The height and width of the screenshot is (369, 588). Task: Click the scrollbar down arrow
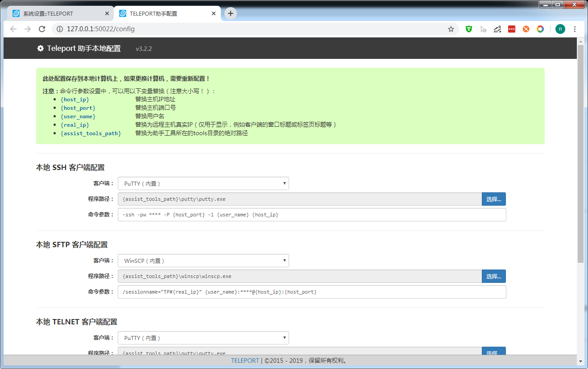(x=580, y=361)
